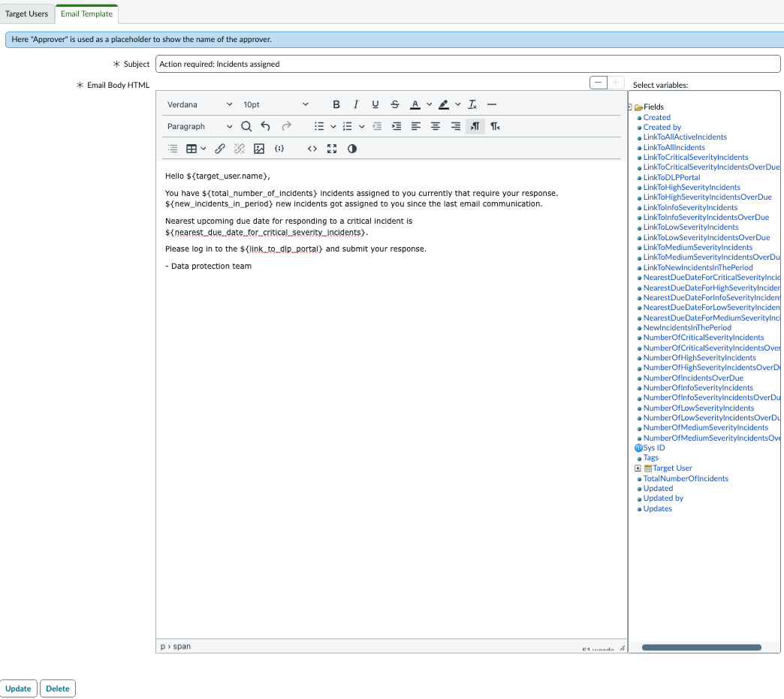784x699 pixels.
Task: Click the Hello greeting line in email body
Action: 218,176
